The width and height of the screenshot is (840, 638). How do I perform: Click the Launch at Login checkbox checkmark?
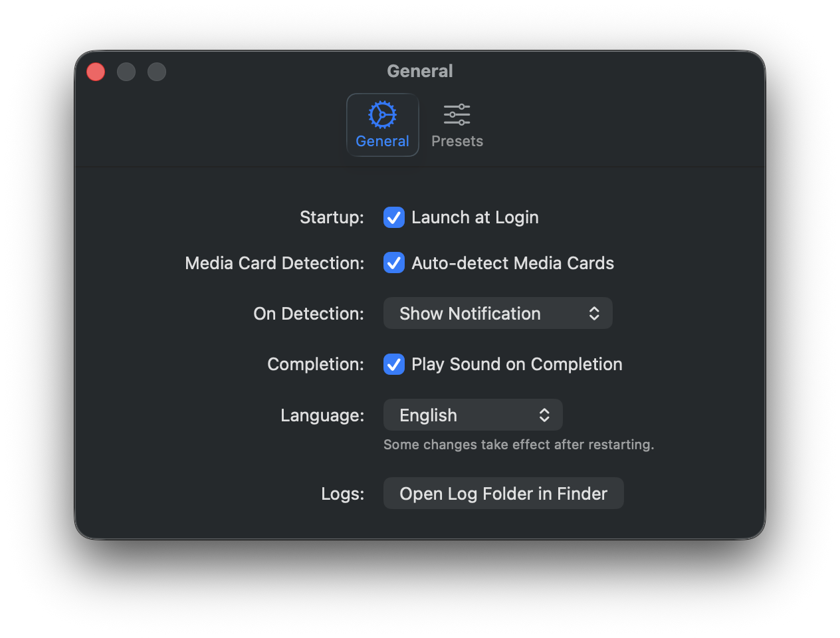(394, 217)
